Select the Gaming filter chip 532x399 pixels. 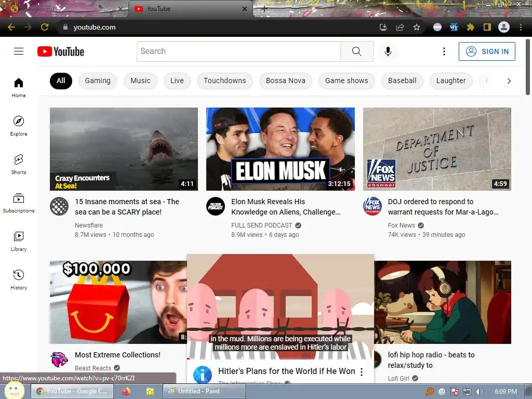[x=98, y=81]
